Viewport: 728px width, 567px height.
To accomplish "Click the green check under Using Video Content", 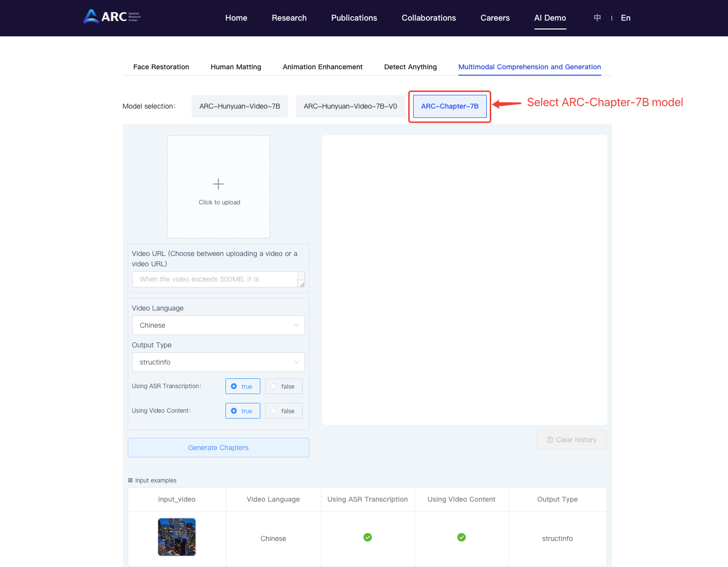I will click(x=461, y=538).
